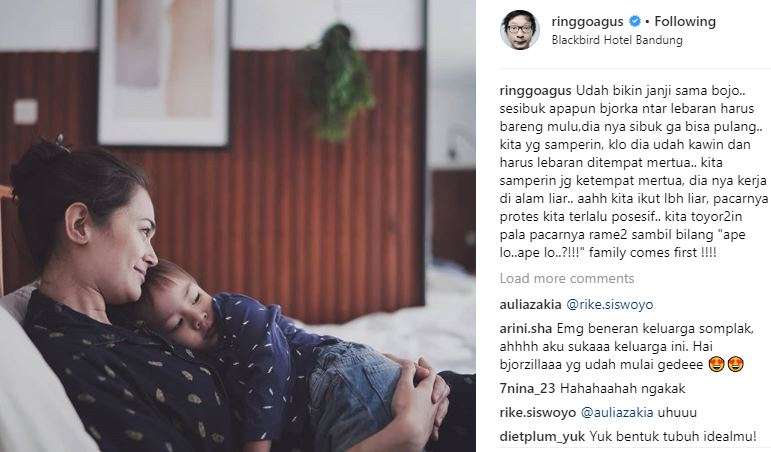Open Blackbird Hotel Bandung location link
771x452 pixels.
click(617, 40)
